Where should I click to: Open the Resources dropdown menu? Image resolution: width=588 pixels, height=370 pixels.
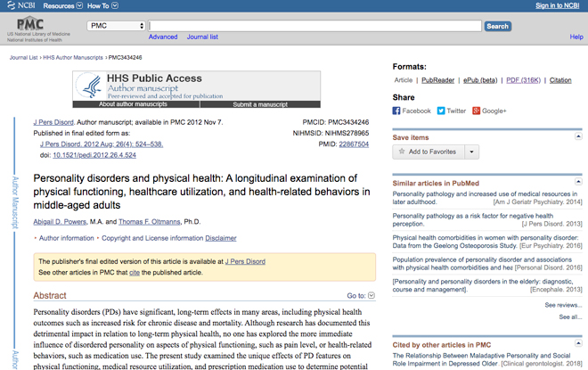[62, 5]
